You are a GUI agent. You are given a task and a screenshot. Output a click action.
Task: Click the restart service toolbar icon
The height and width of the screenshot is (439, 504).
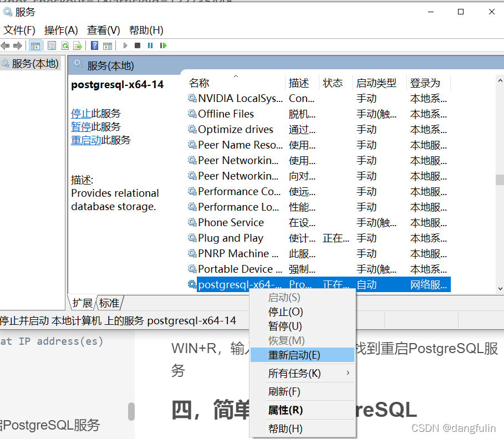click(163, 45)
